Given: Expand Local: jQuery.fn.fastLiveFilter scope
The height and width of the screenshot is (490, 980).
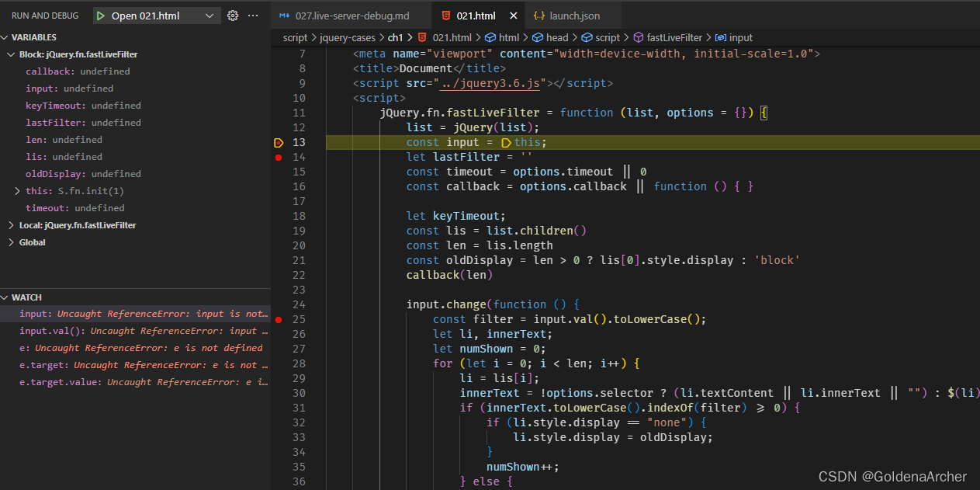Looking at the screenshot, I should (12, 225).
